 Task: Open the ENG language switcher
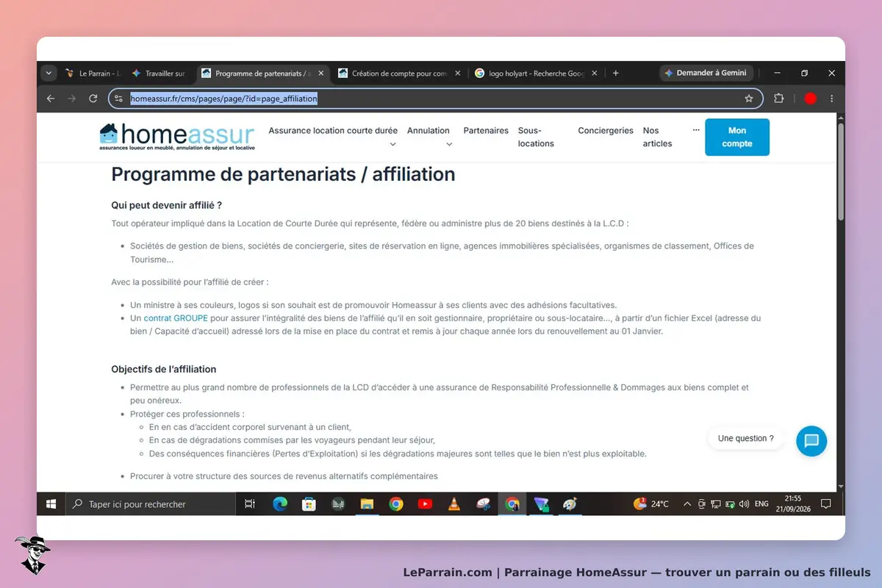761,504
